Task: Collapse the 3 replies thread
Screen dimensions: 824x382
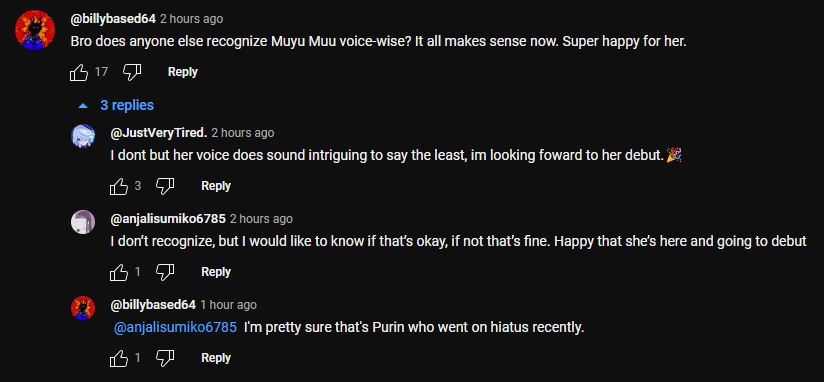Action: tap(116, 106)
